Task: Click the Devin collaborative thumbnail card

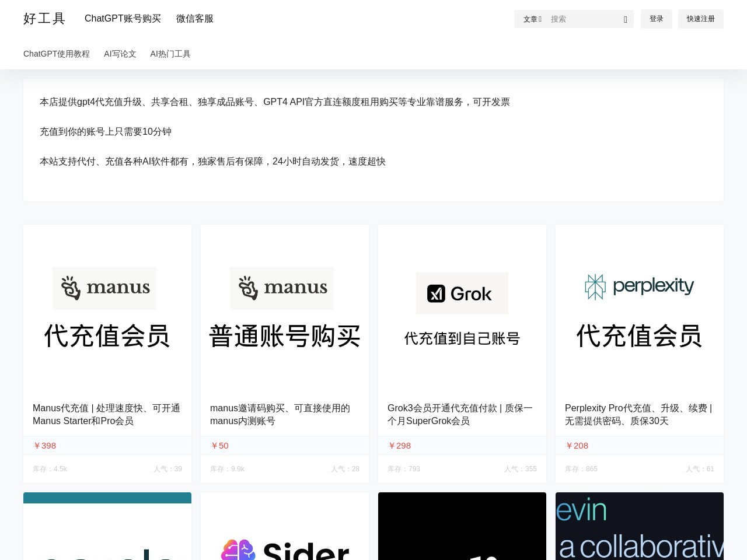Action: (x=639, y=526)
